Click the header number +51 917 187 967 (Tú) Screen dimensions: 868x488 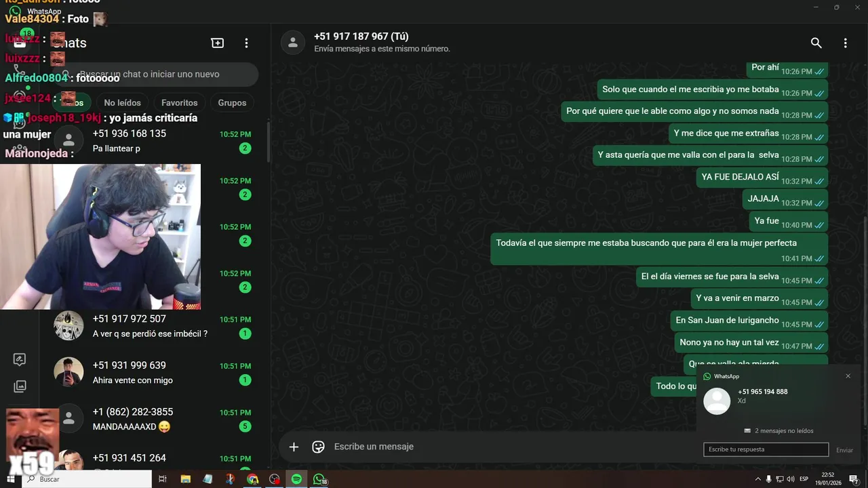click(361, 37)
